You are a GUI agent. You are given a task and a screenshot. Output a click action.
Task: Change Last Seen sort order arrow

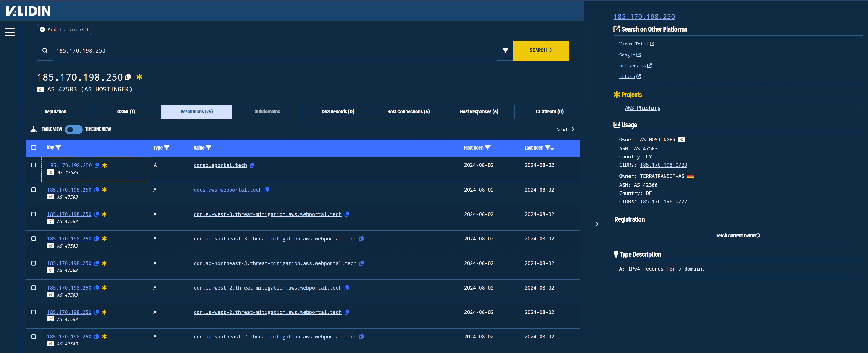pos(552,149)
